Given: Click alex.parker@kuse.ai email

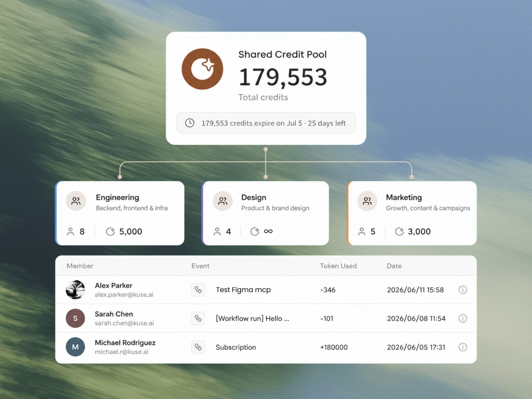Looking at the screenshot, I should pyautogui.click(x=124, y=295).
